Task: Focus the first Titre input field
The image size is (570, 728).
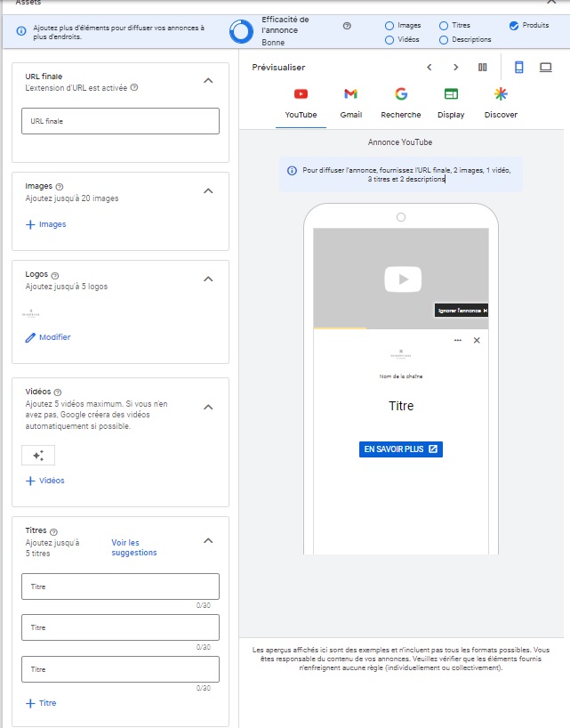Action: pyautogui.click(x=120, y=586)
